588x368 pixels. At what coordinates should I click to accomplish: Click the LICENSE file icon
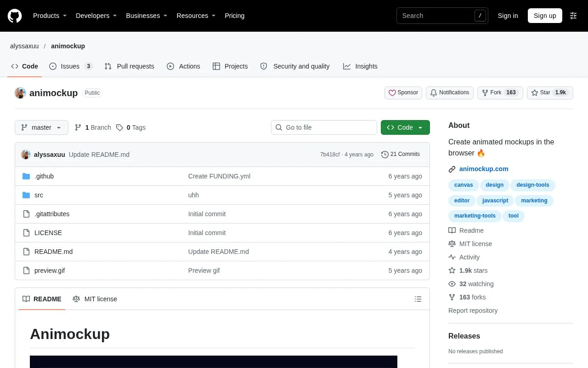tap(26, 233)
